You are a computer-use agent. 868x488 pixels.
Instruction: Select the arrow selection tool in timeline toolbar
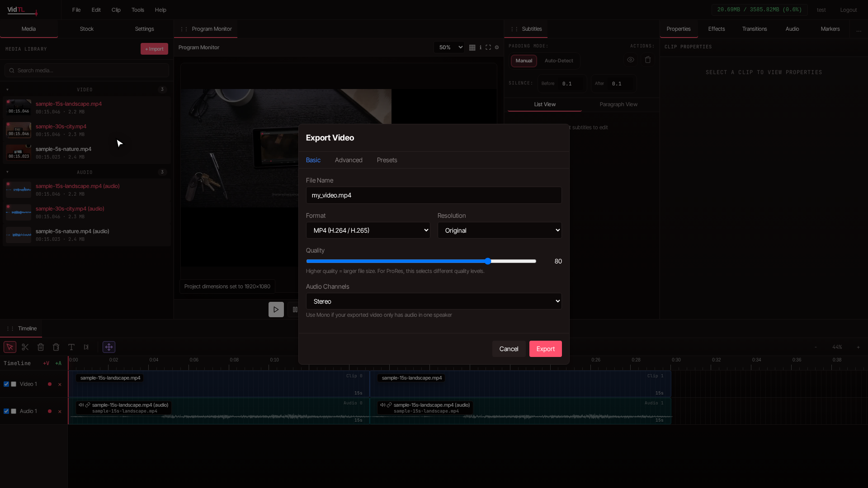click(10, 347)
